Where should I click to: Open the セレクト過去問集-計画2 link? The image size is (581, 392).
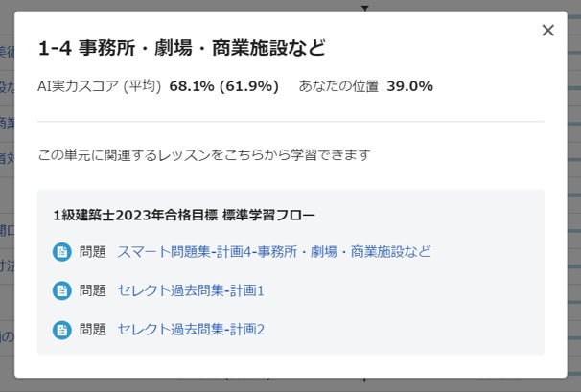[190, 330]
